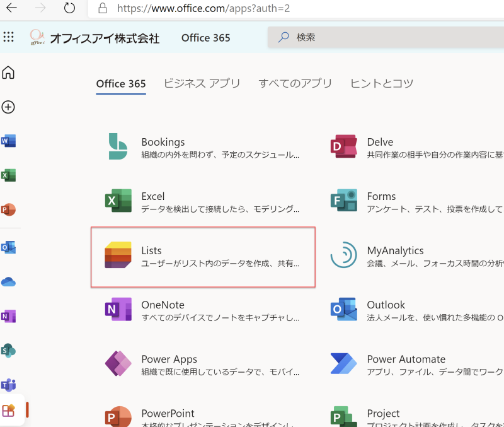Click the Create plus icon in sidebar
The image size is (504, 427).
[x=8, y=107]
